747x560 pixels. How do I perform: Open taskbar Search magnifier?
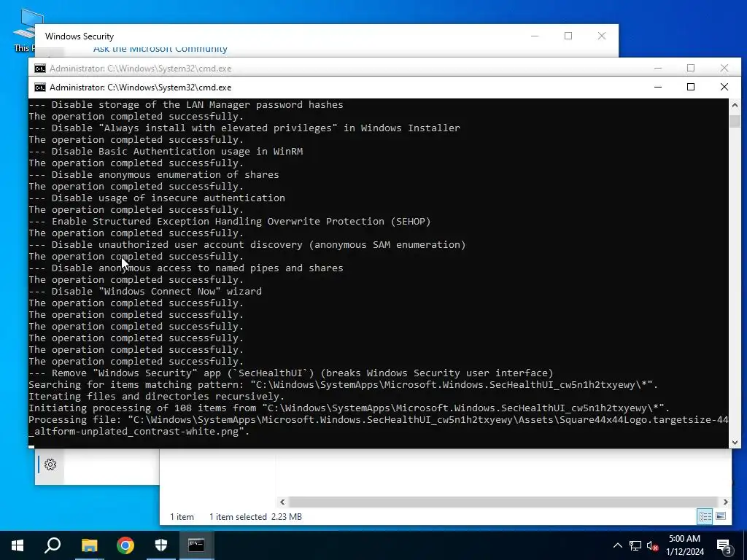[53, 545]
